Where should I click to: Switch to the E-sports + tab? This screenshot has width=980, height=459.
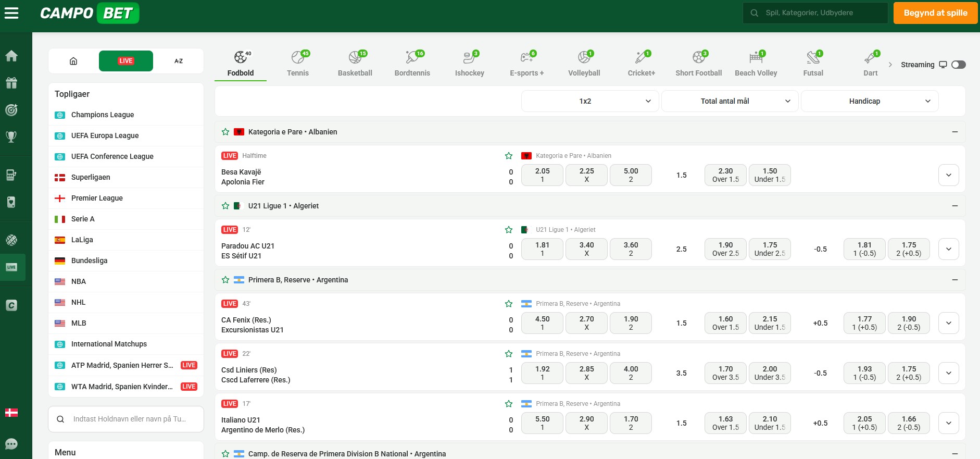527,64
